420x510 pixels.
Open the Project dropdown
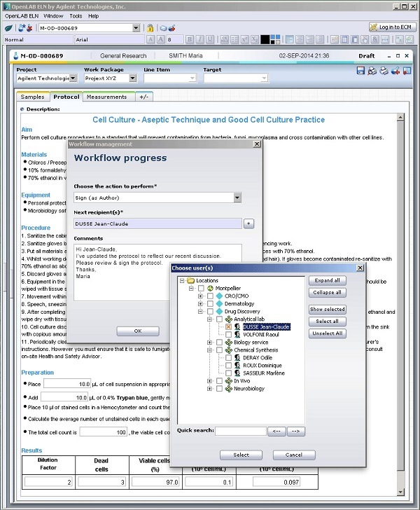[73, 78]
